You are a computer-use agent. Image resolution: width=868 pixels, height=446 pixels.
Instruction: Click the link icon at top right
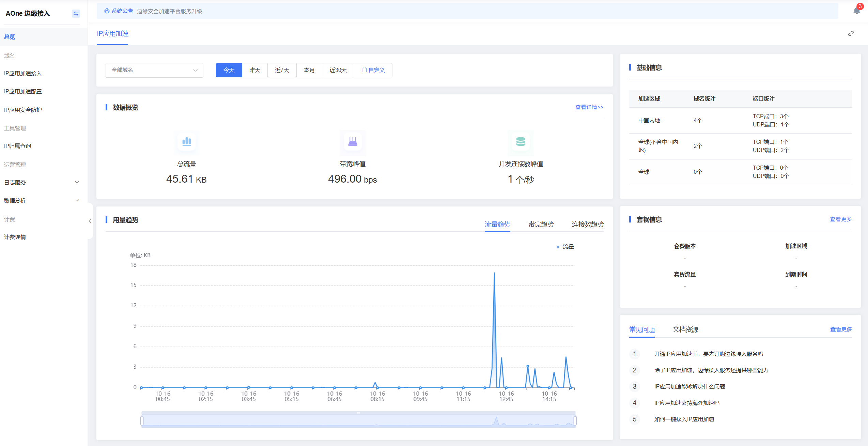pyautogui.click(x=851, y=33)
